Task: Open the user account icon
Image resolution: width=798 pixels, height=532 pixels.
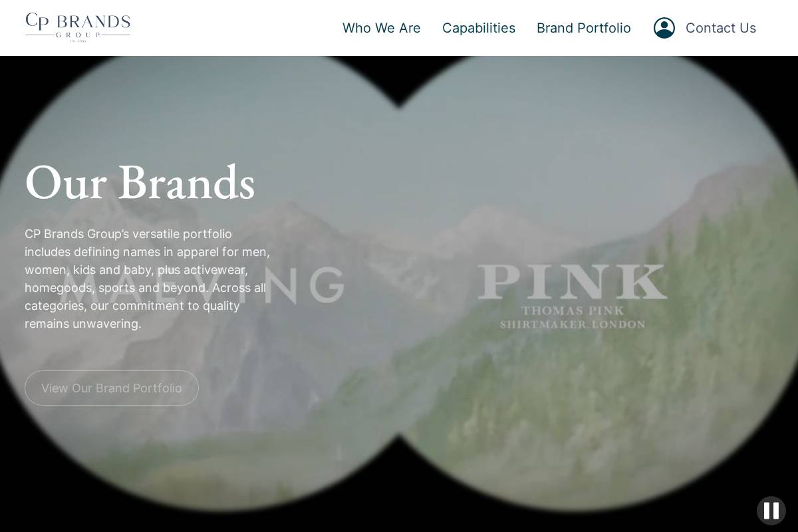Action: (x=664, y=28)
